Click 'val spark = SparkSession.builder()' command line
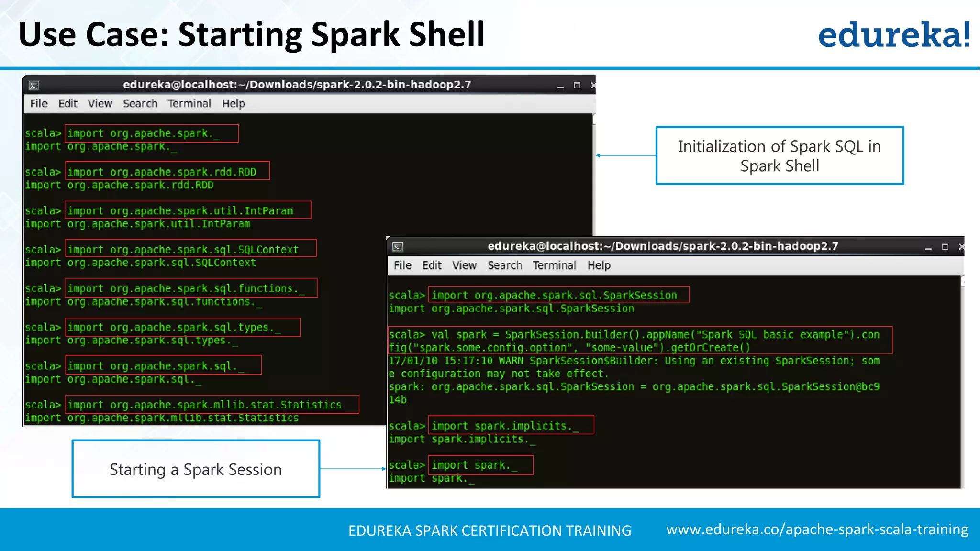Screen dimensions: 980x551 pyautogui.click(x=640, y=341)
